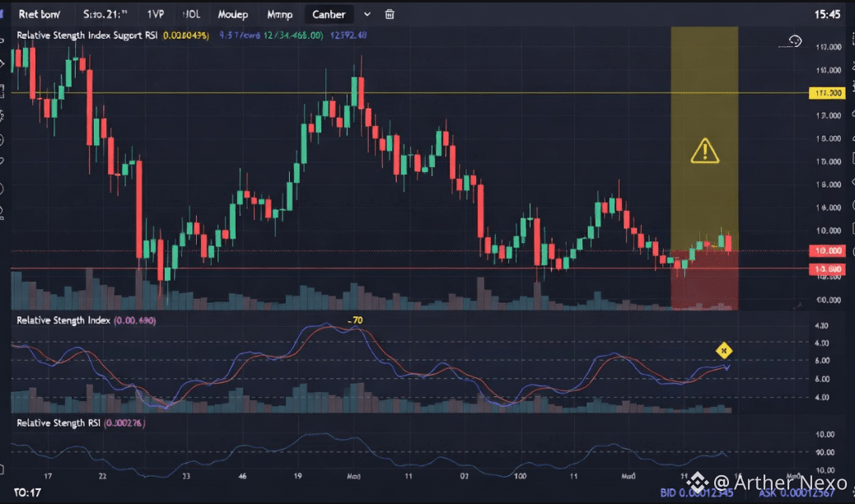Click the S:to. 21 toolbar item
Viewport: 855px width, 504px height.
coord(105,14)
